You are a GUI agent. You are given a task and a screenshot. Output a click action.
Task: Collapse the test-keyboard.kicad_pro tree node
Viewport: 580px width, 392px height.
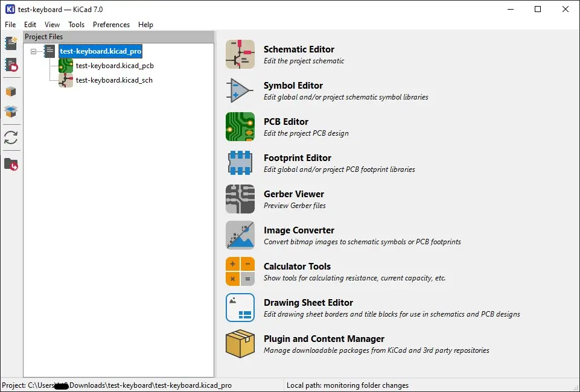coord(33,51)
